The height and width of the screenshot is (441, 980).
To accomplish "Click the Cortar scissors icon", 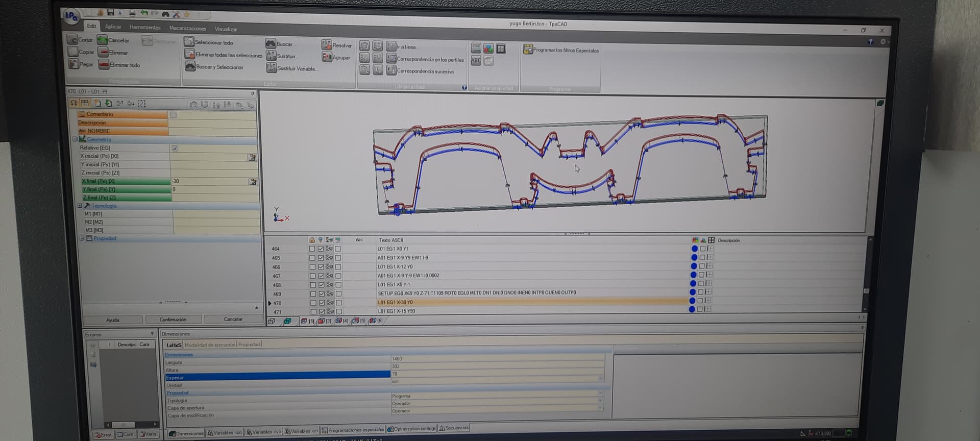I will coord(72,39).
